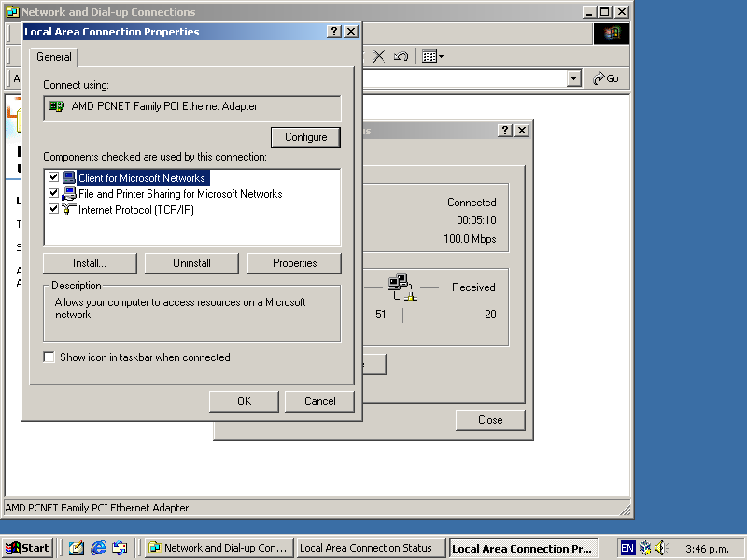Open the Start menu

pyautogui.click(x=28, y=548)
